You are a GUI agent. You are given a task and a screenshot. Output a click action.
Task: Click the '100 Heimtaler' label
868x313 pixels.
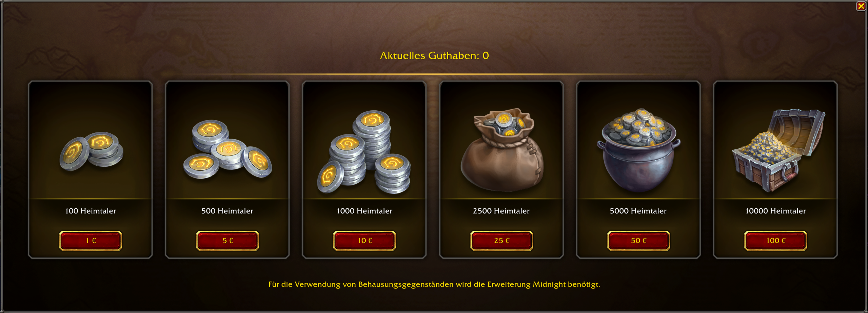(x=91, y=211)
